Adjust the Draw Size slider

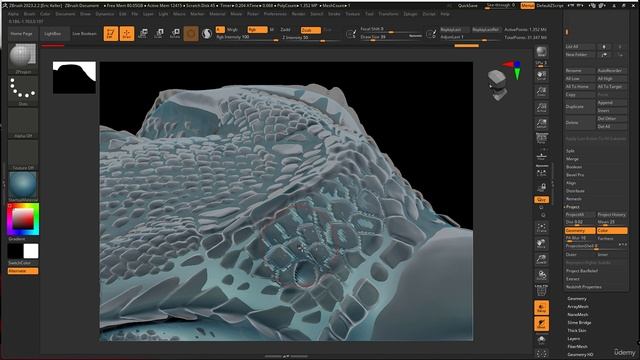click(x=391, y=37)
